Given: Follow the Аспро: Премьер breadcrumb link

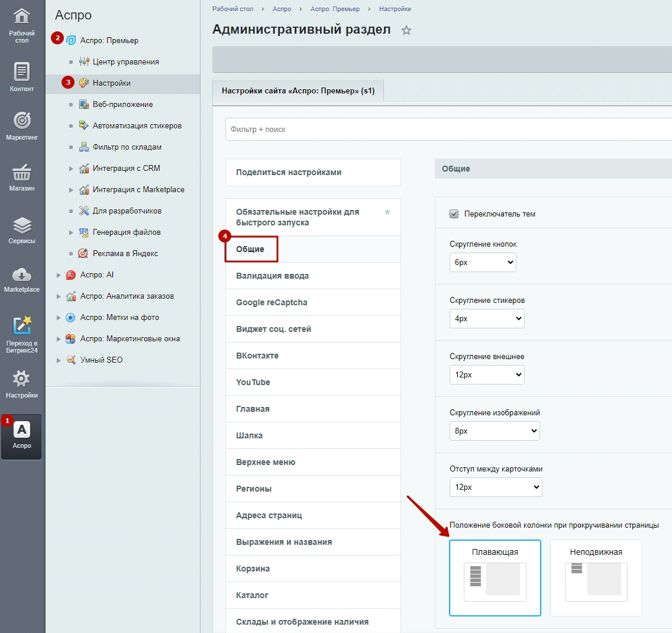Looking at the screenshot, I should 335,9.
